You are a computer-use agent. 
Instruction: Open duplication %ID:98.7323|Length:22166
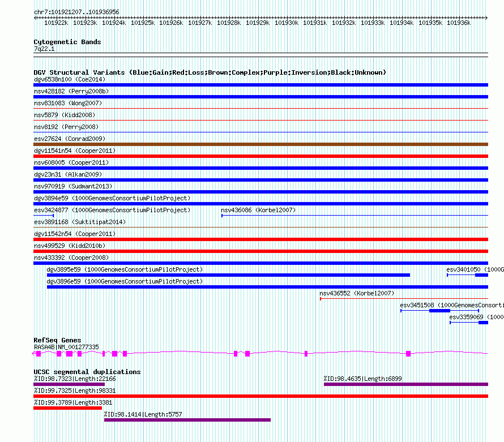click(x=75, y=379)
